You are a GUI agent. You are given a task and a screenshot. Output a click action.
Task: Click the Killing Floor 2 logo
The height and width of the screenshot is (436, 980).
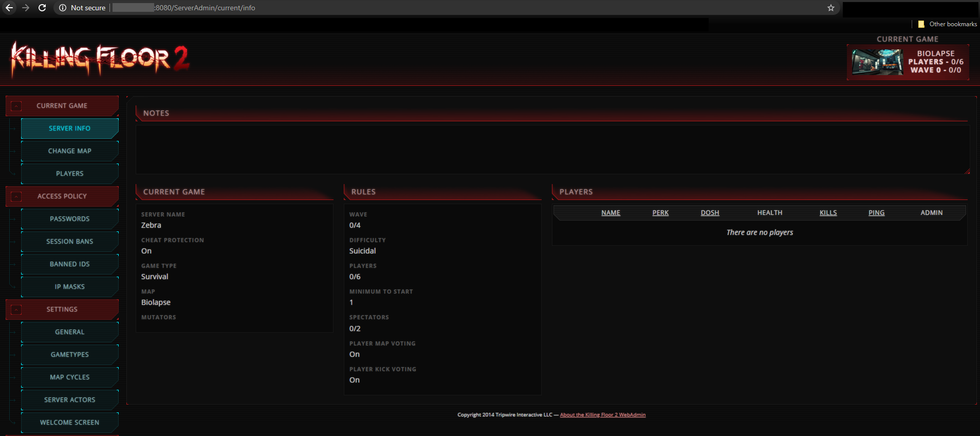click(100, 59)
